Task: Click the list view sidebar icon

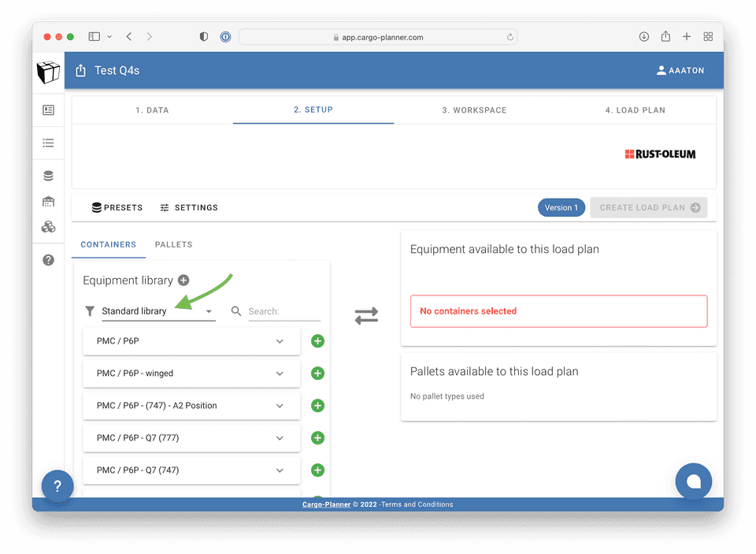Action: click(x=48, y=143)
